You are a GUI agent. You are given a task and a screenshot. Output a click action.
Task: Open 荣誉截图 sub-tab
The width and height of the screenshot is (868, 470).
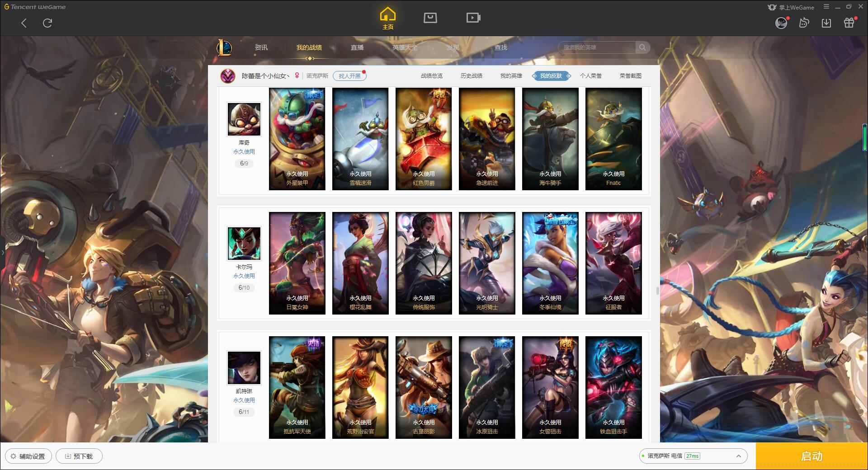tap(631, 76)
